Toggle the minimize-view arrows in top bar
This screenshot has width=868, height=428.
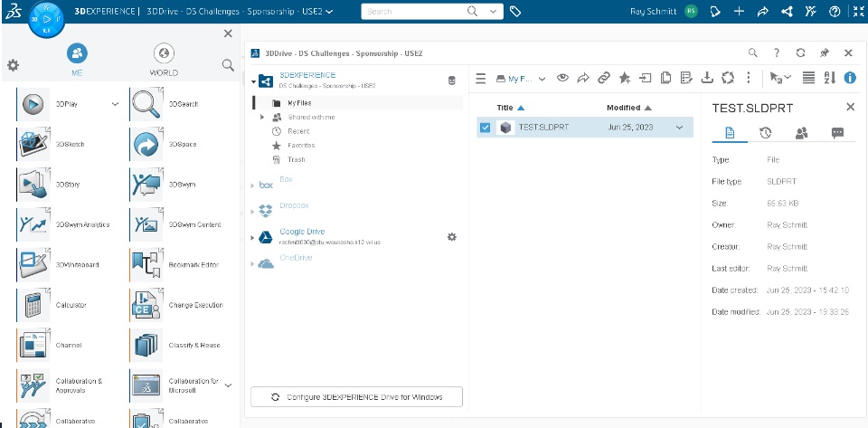[859, 11]
